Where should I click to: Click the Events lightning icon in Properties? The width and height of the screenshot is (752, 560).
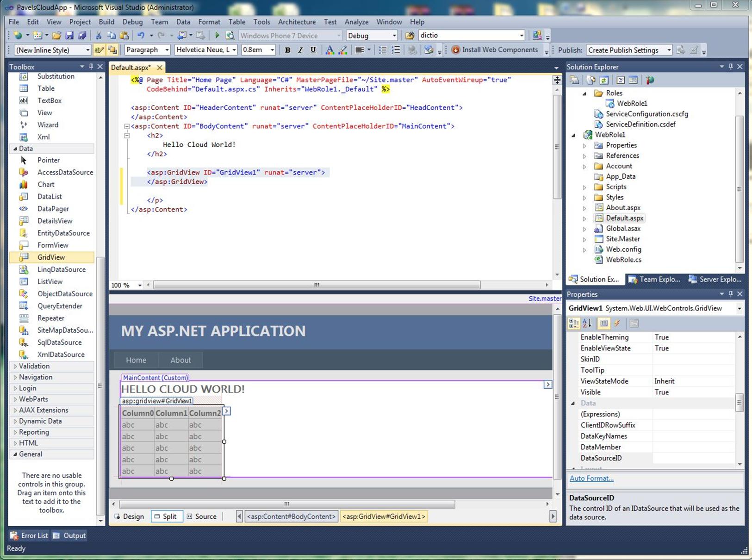pos(617,324)
